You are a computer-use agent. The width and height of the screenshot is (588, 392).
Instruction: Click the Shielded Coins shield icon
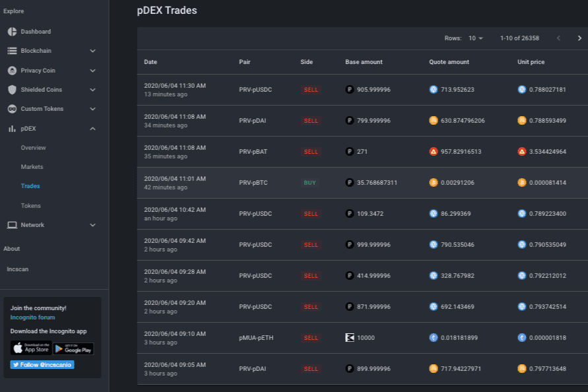pos(11,89)
